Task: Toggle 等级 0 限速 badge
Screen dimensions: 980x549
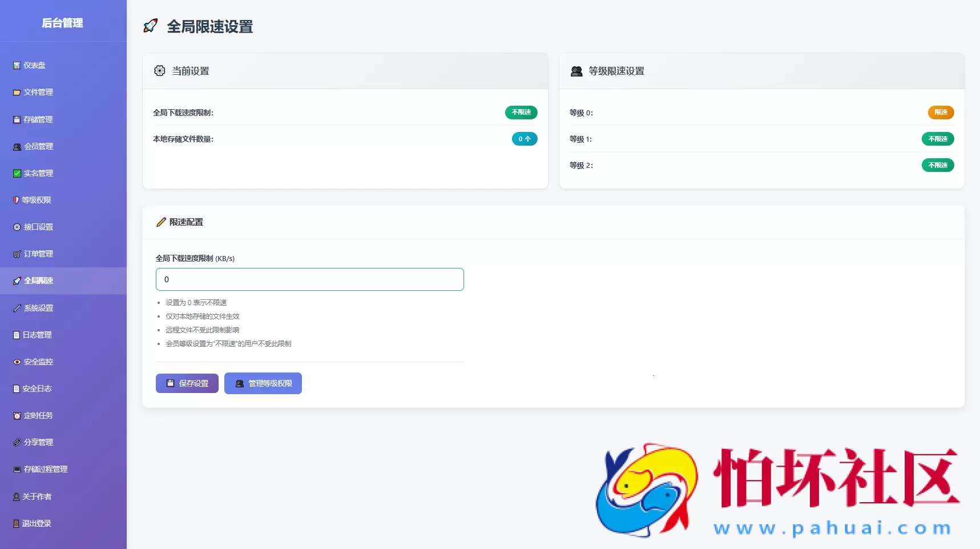Action: coord(941,113)
